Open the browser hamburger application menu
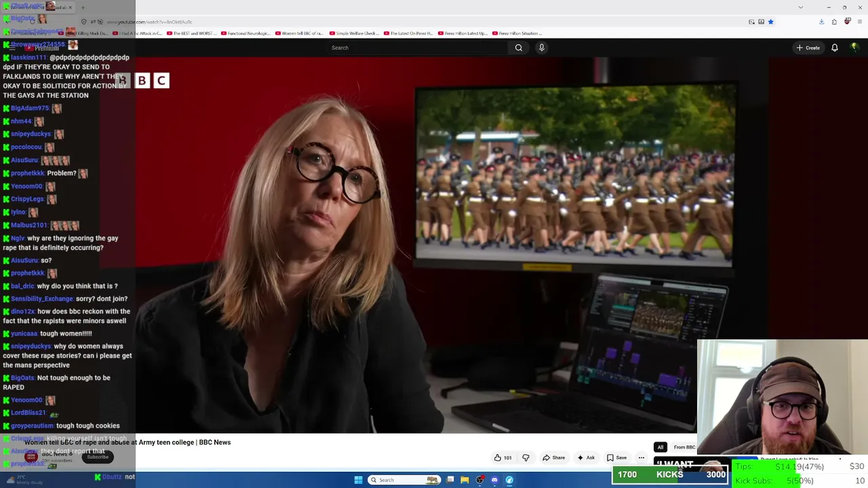The image size is (868, 488). [x=860, y=22]
